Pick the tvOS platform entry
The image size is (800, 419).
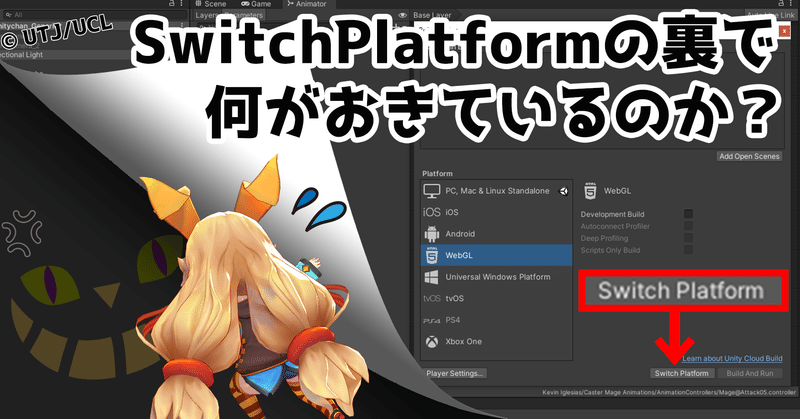point(496,298)
